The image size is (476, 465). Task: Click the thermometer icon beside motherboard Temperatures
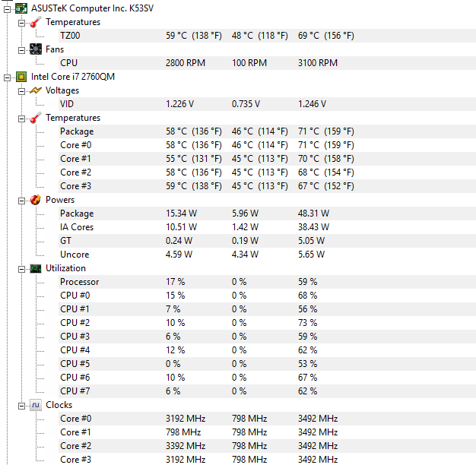[36, 22]
